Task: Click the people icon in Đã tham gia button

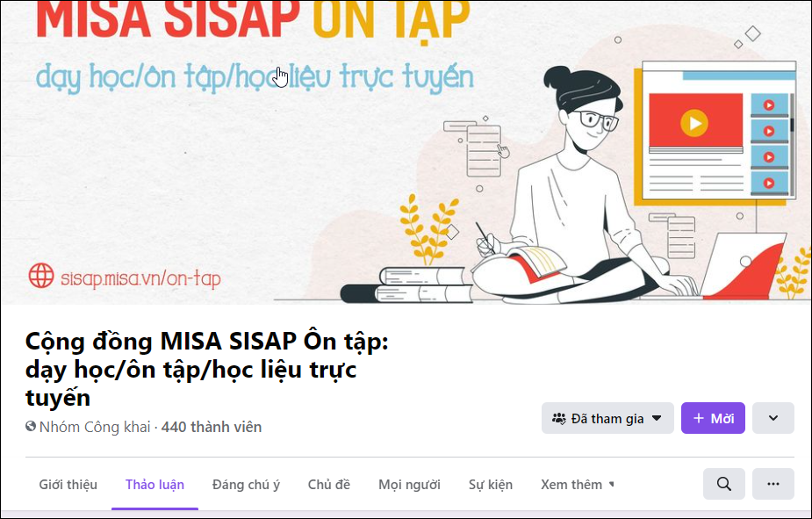Action: coord(559,418)
